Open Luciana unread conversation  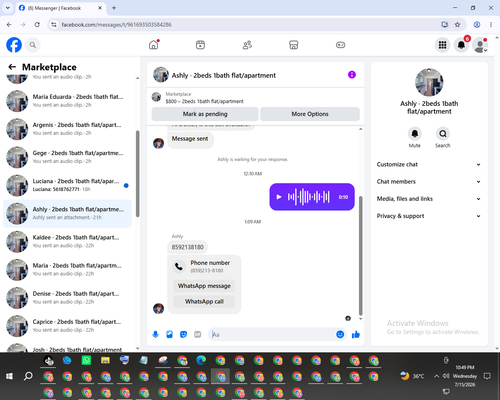pyautogui.click(x=67, y=185)
